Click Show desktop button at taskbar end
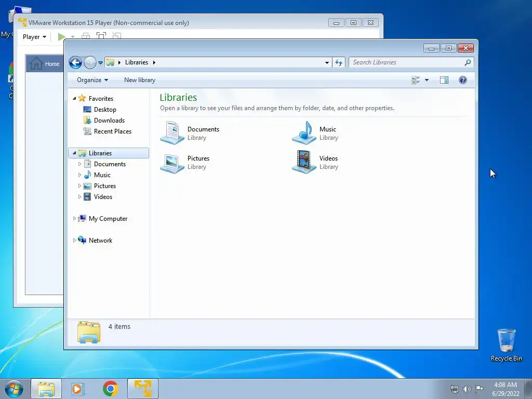532x399 pixels. coord(528,389)
